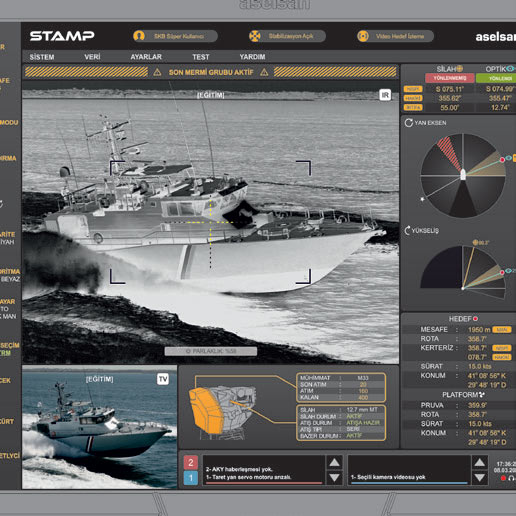The image size is (516, 516).
Task: Click the SON ATIM 20 row
Action: point(341,384)
